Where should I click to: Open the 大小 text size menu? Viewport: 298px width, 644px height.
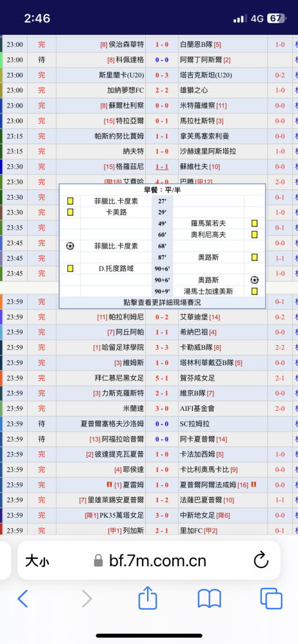(37, 560)
